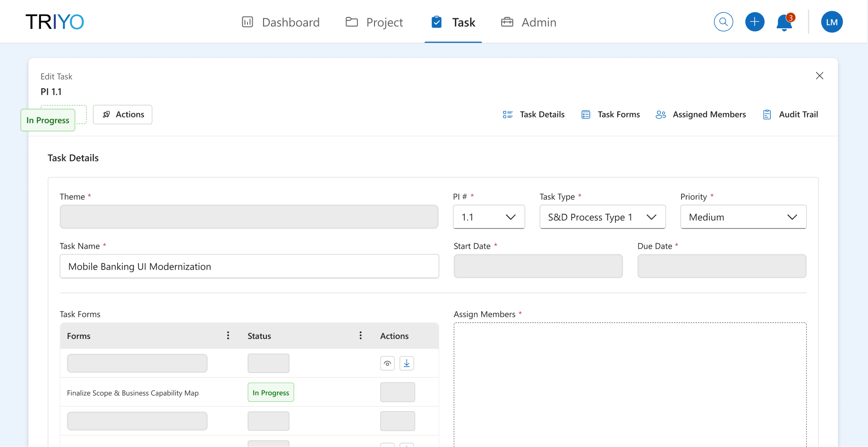Open the LM user profile avatar

point(831,22)
